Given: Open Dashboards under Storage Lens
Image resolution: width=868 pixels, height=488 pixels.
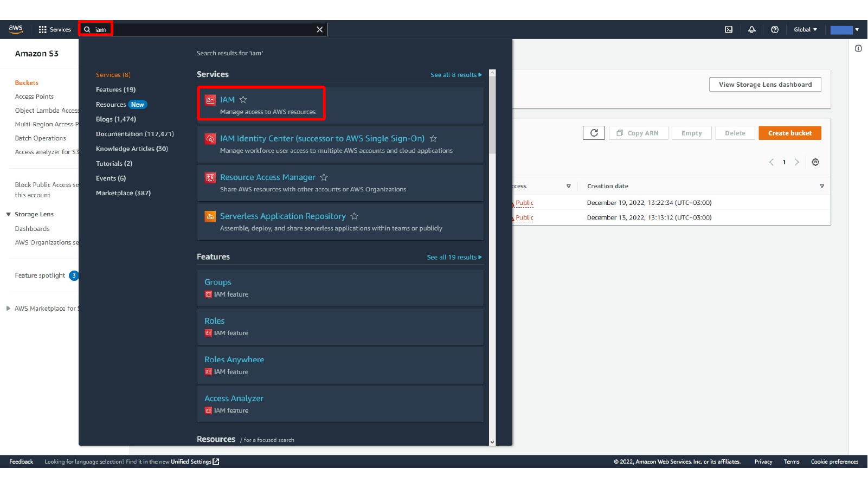Looking at the screenshot, I should [33, 229].
